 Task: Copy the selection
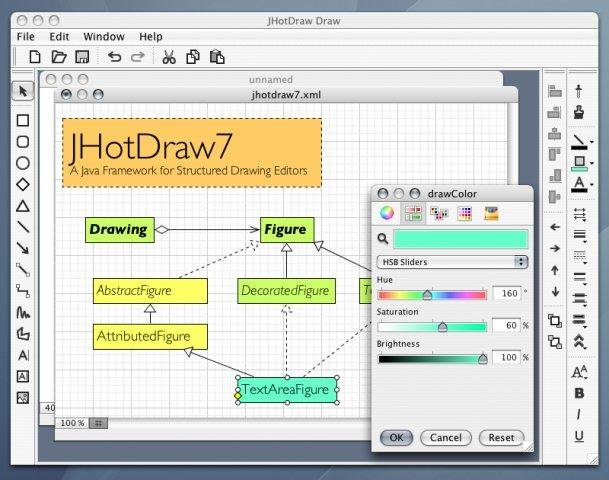[x=193, y=57]
